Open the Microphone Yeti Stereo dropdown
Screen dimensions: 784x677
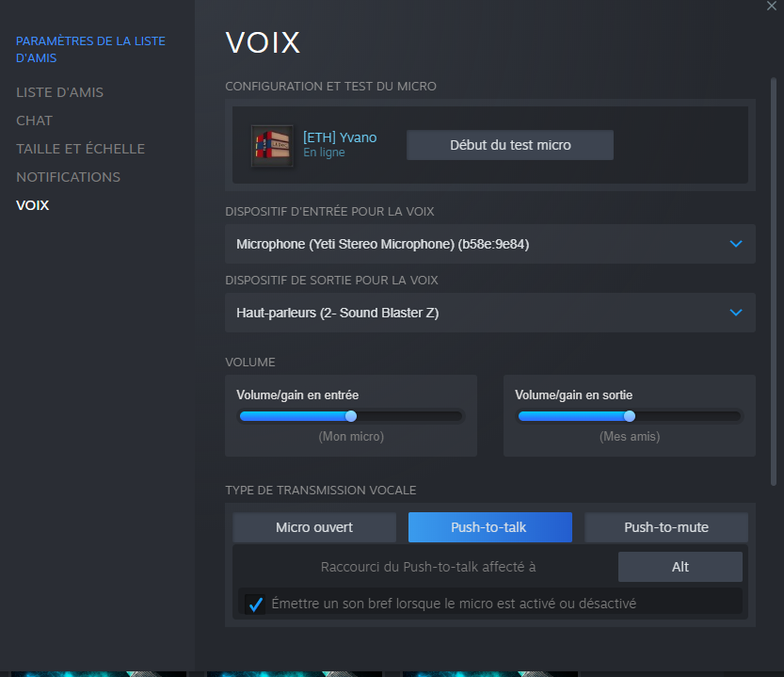(x=490, y=244)
